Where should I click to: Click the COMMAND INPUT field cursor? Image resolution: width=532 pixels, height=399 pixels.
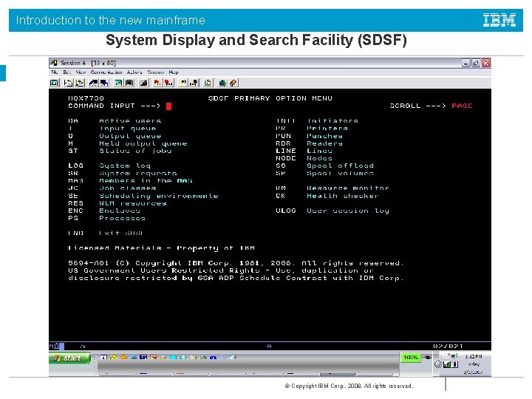pos(168,106)
